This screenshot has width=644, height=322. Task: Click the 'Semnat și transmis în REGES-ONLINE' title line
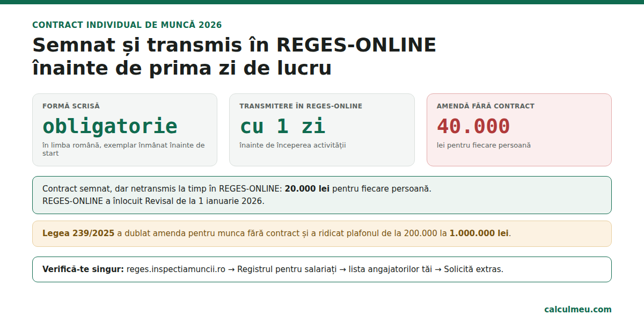[235, 45]
